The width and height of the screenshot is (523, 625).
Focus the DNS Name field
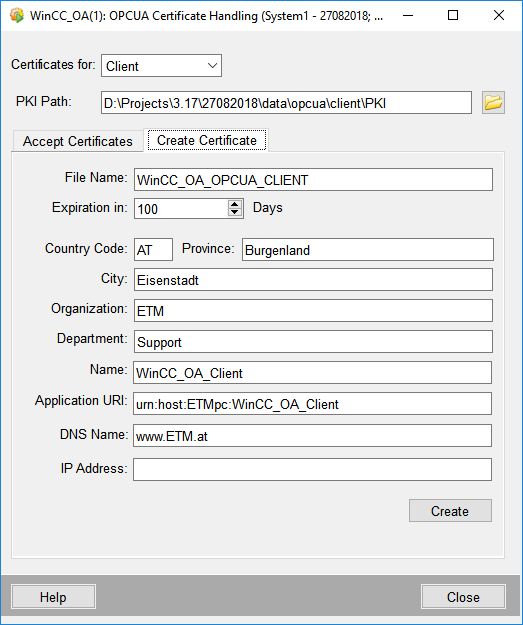click(313, 436)
